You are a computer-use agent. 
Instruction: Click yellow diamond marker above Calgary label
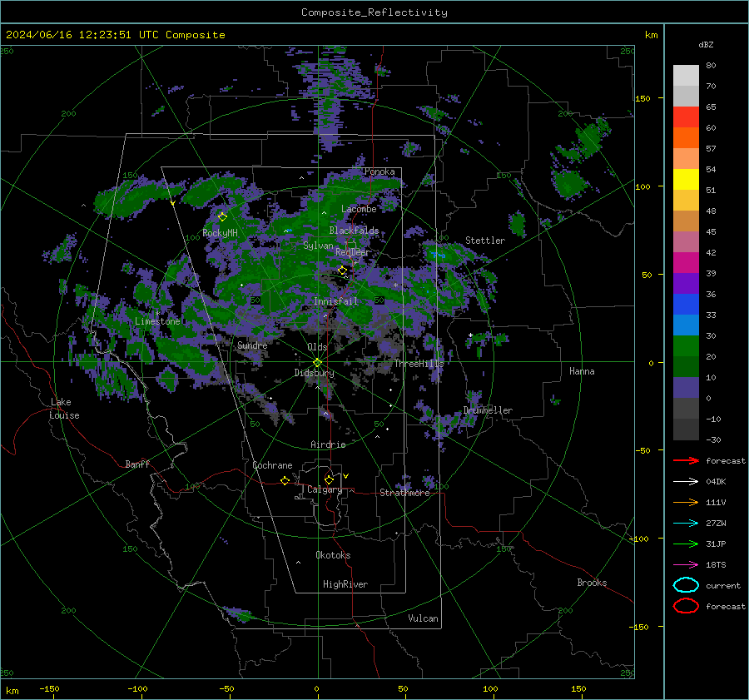pos(329,479)
